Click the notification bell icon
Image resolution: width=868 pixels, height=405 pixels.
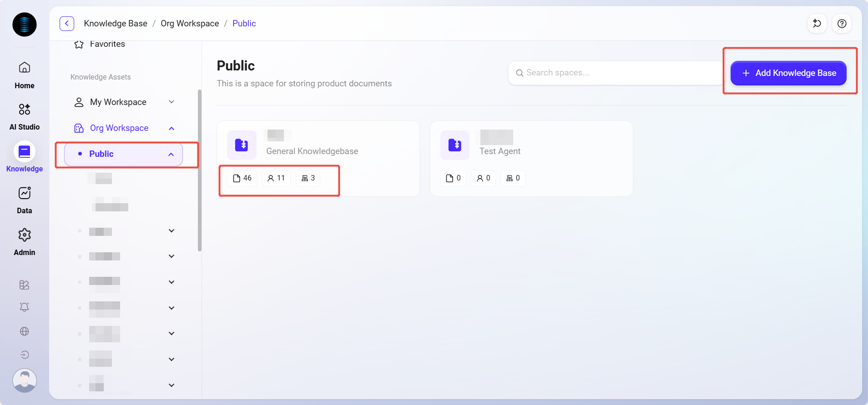pyautogui.click(x=25, y=307)
